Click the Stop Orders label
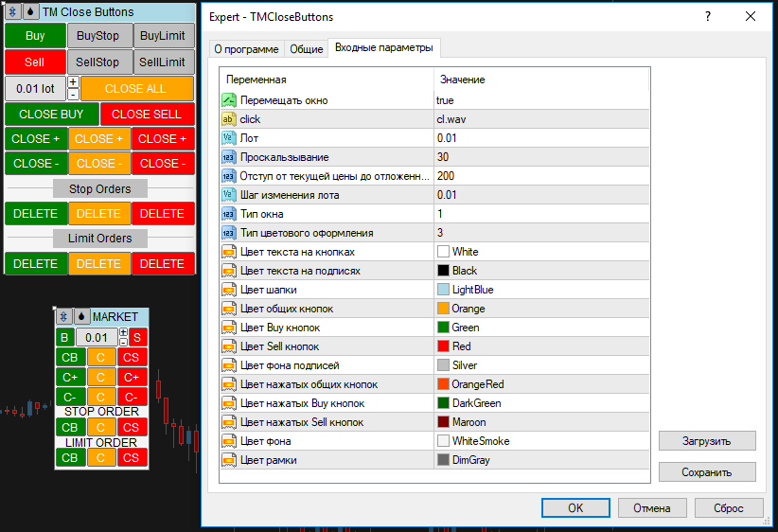778x532 pixels. (x=100, y=189)
